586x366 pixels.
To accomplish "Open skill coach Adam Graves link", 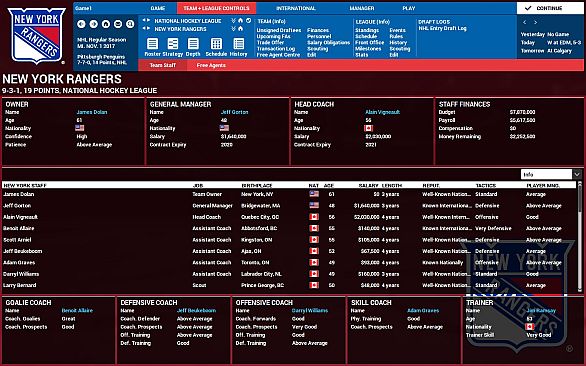I will pos(423,310).
